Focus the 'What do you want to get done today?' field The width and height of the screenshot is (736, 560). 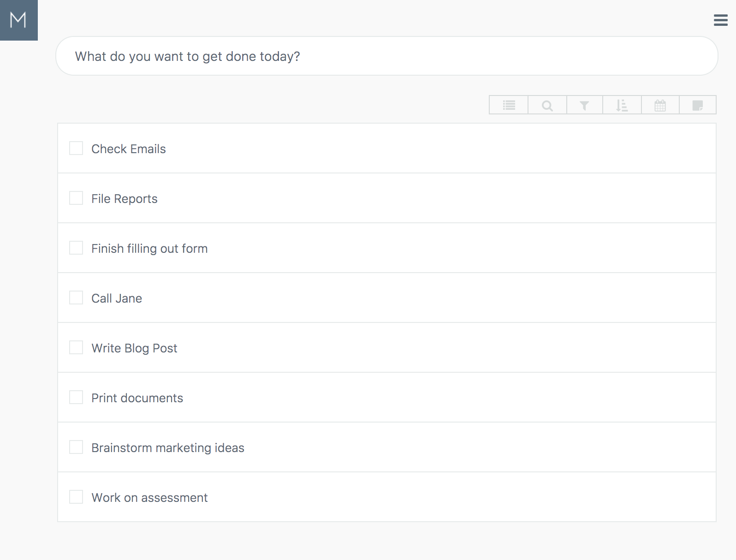click(386, 56)
